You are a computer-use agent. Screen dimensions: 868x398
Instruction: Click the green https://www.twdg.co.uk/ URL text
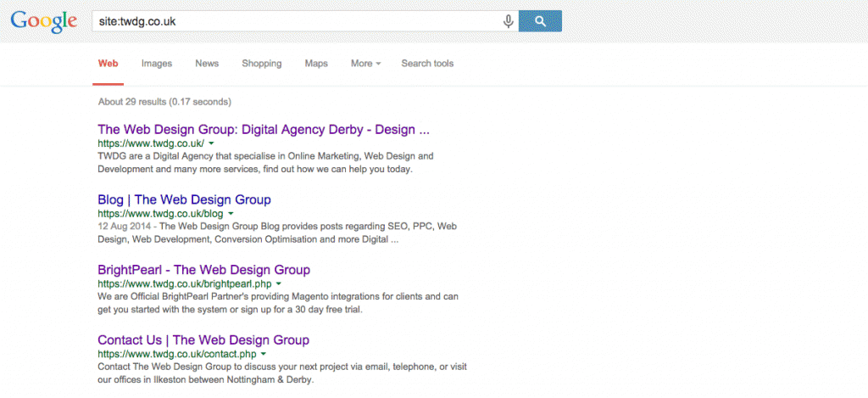(151, 143)
